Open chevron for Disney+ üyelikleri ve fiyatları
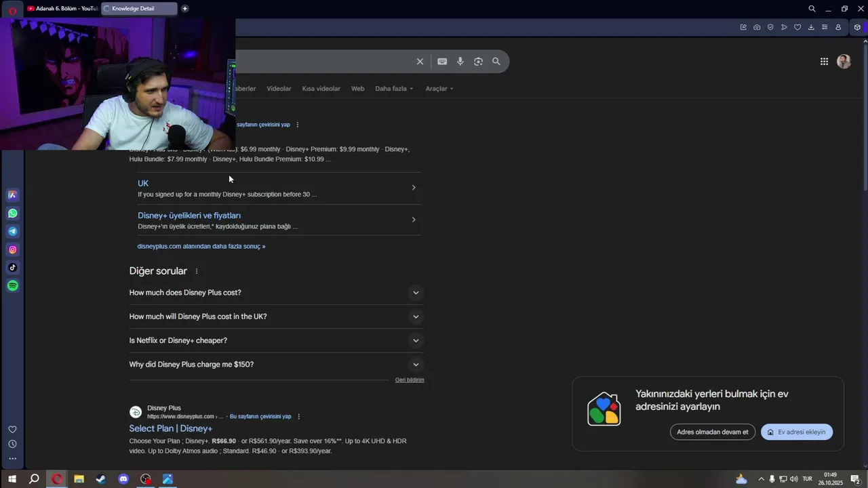Image resolution: width=868 pixels, height=488 pixels. (414, 220)
